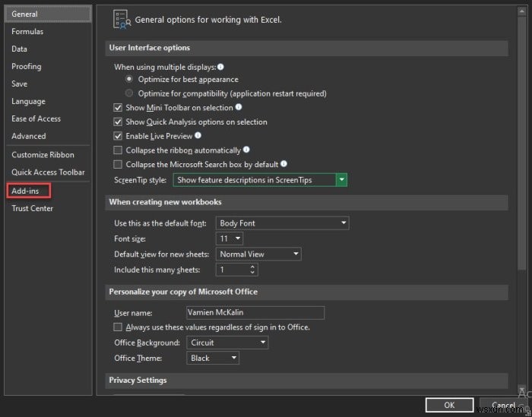Click the User name text field
532x417 pixels.
[x=255, y=313]
